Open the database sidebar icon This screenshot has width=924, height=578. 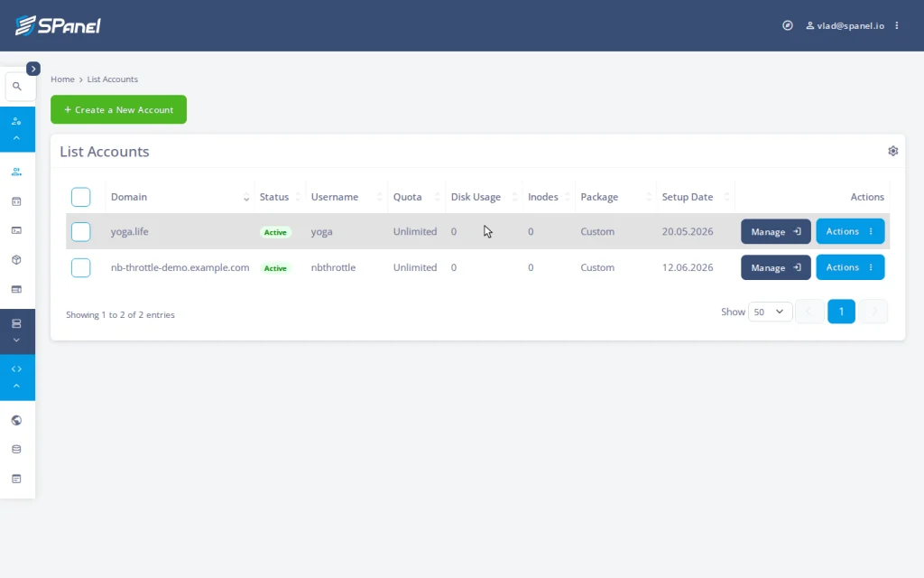[x=16, y=450]
